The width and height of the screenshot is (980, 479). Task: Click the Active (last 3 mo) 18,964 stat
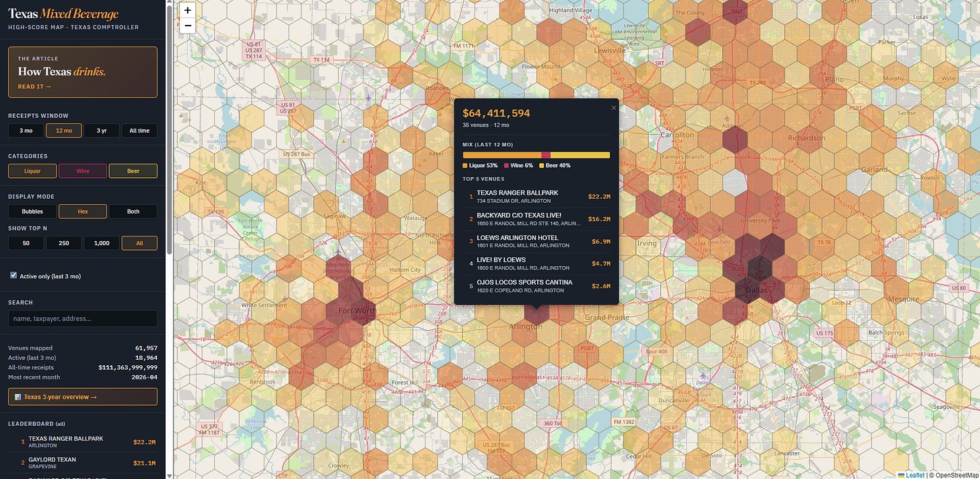[x=83, y=358]
